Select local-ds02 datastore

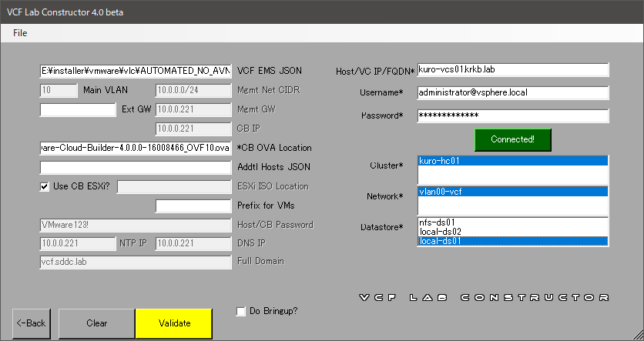point(512,232)
